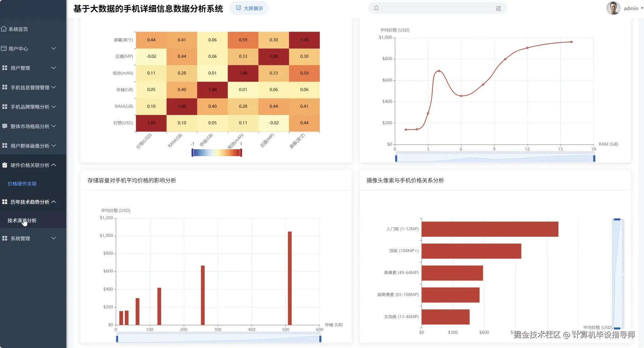Expand the 手机品牌策略分析 menu chevron
Image resolution: width=644 pixels, height=348 pixels.
click(x=54, y=107)
